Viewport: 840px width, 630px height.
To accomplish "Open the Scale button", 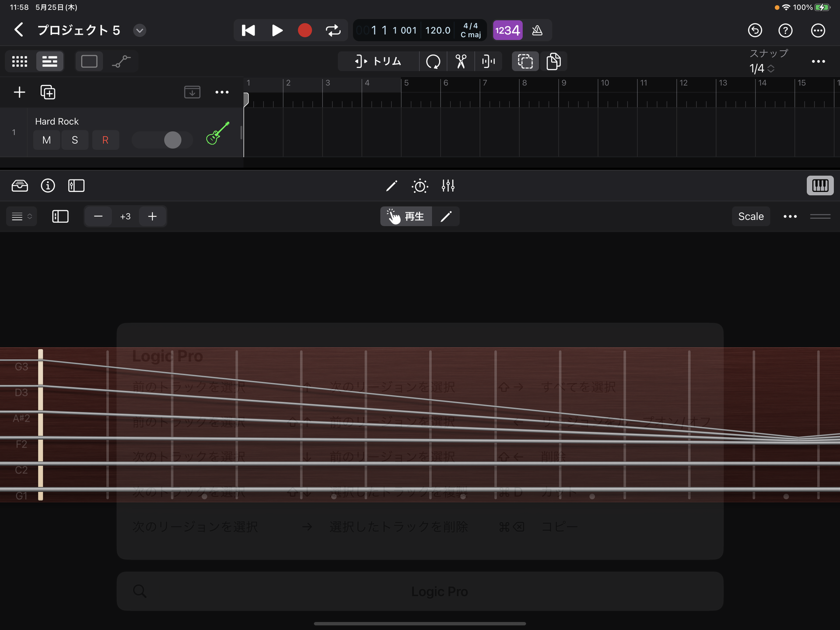I will [751, 216].
